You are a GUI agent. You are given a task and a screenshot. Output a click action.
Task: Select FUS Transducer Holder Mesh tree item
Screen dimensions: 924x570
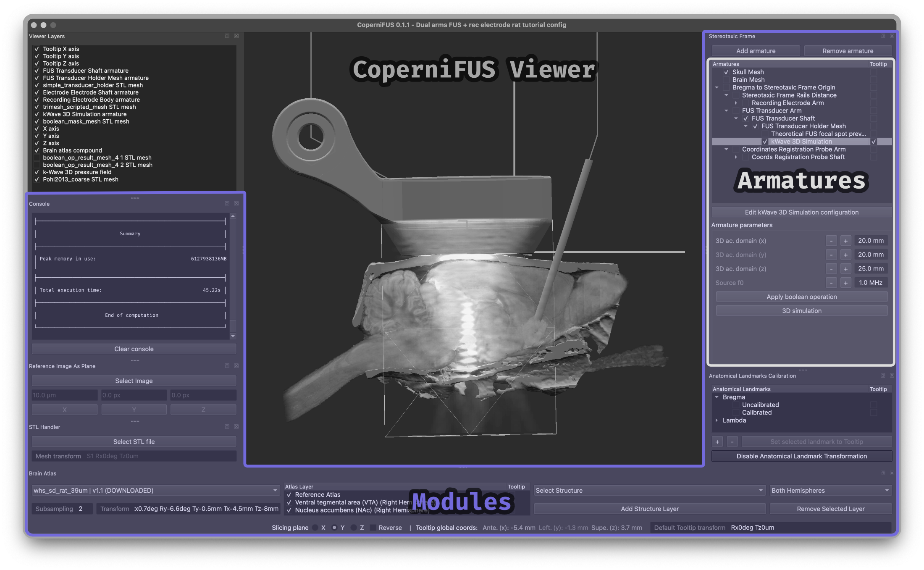click(803, 126)
